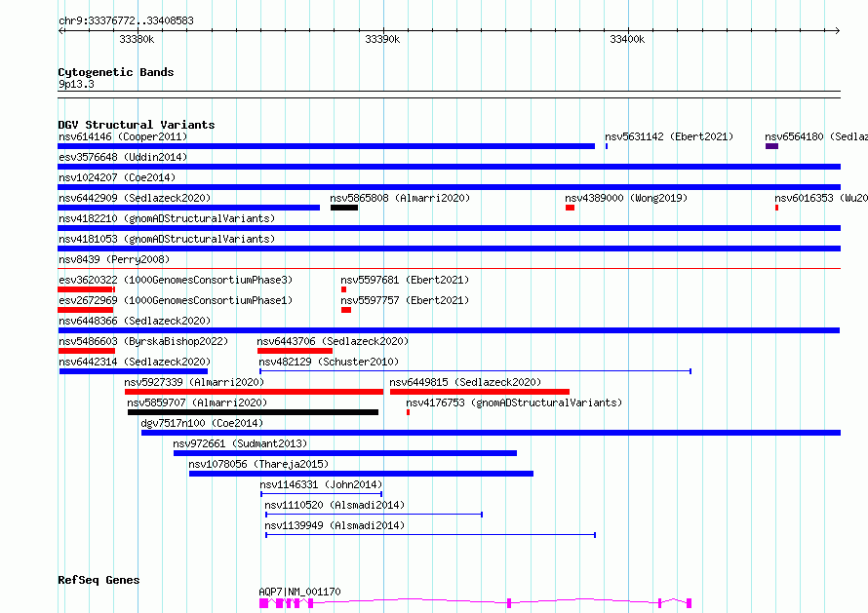Click the purple nsv6564180 variant bar
The height and width of the screenshot is (613, 868).
pyautogui.click(x=771, y=146)
